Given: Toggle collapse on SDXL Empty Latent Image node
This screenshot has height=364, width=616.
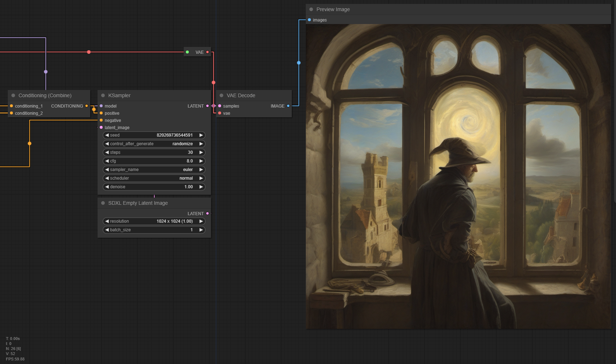Looking at the screenshot, I should [x=103, y=203].
